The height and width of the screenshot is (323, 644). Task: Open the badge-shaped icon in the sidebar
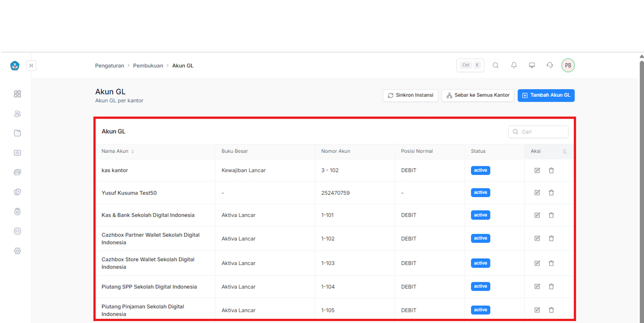pos(17,212)
